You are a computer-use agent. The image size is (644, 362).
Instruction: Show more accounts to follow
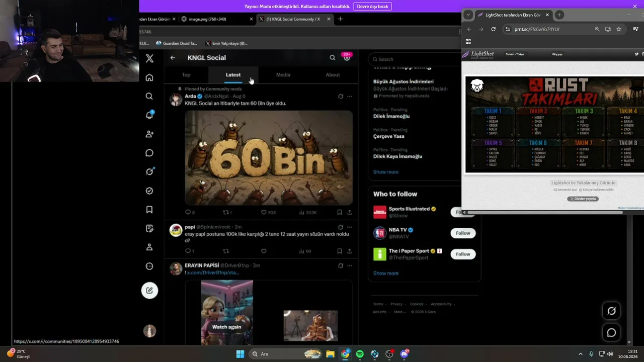pyautogui.click(x=386, y=274)
